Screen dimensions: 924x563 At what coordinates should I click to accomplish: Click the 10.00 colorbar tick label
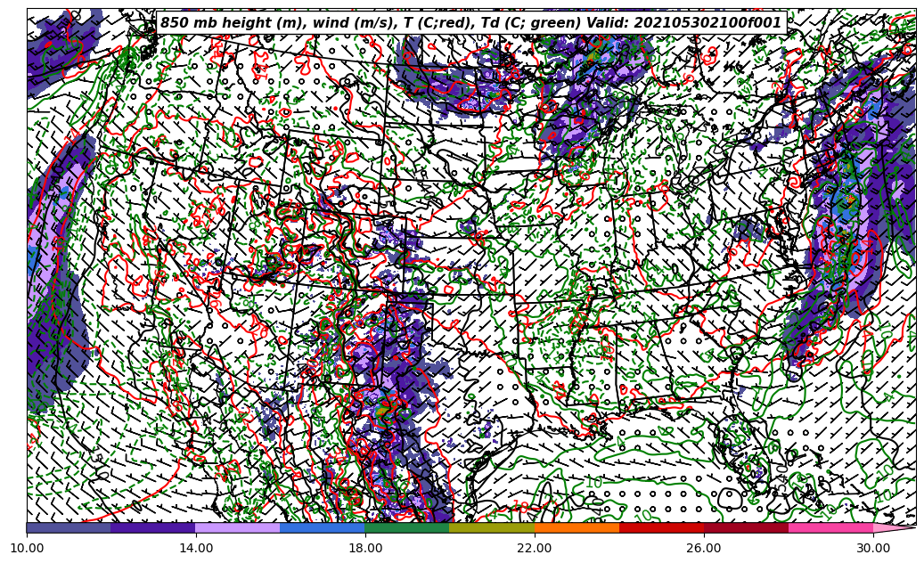click(27, 548)
